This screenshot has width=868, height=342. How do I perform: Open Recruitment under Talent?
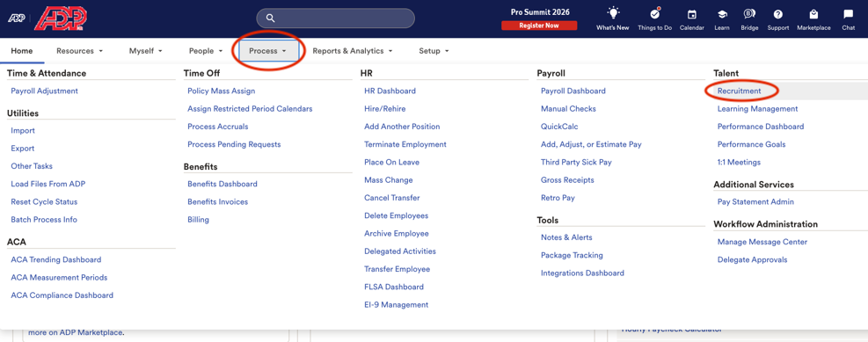(739, 91)
